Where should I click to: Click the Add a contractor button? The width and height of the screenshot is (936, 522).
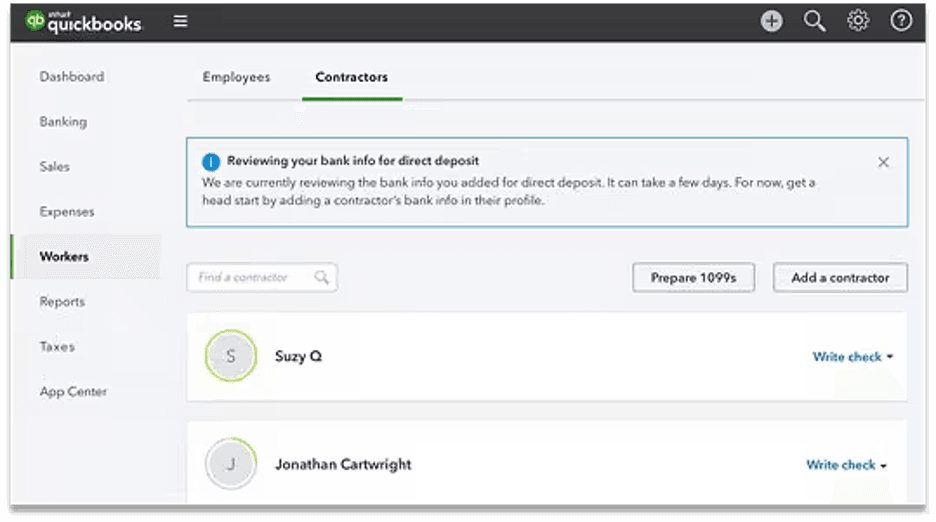[840, 278]
